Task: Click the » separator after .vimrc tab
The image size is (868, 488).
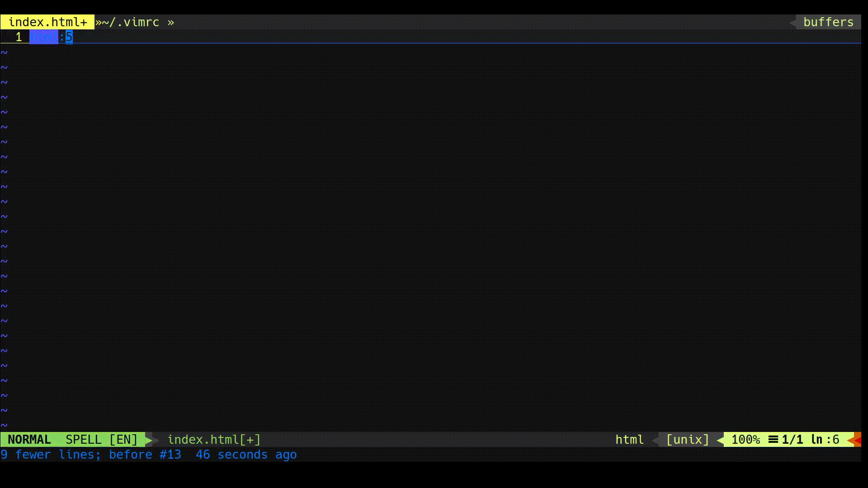Action: tap(170, 22)
